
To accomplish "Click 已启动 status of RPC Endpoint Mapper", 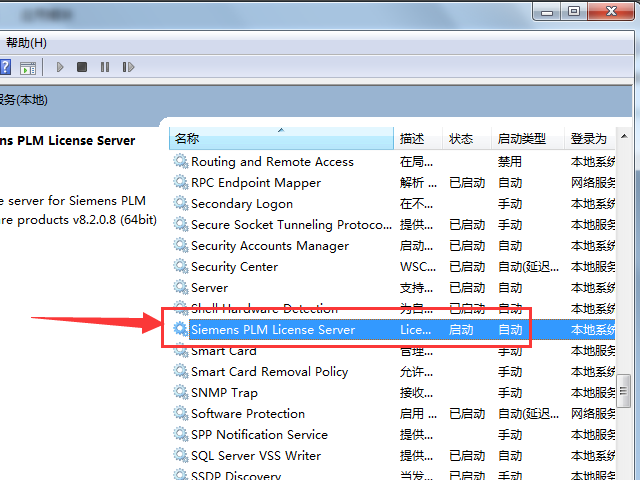I will (x=467, y=182).
